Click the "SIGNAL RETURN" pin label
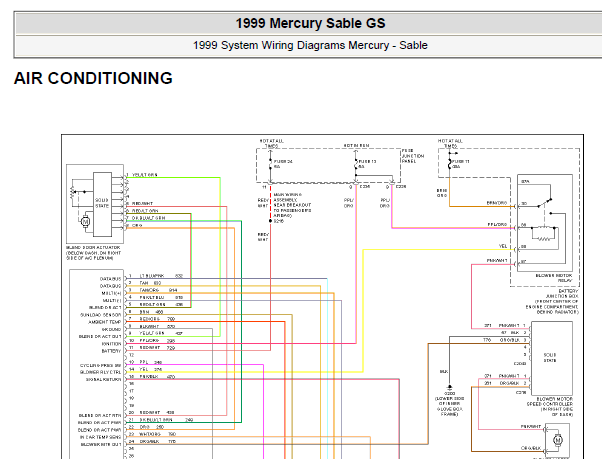Viewport: 602px width, 459px height. tap(103, 380)
